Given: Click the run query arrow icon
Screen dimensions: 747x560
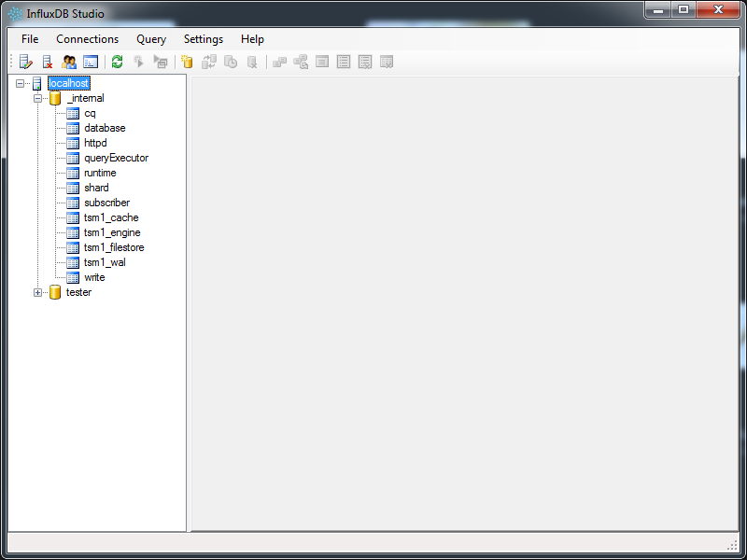Looking at the screenshot, I should coord(138,62).
